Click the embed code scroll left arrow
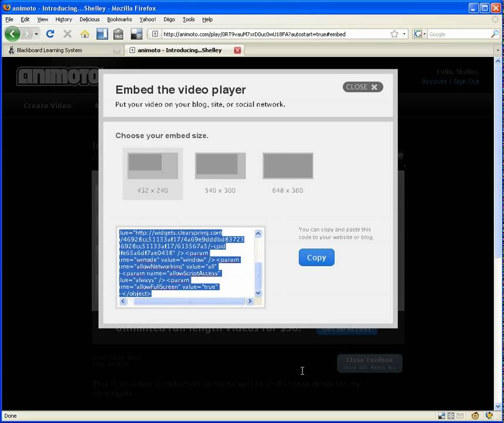 click(x=123, y=301)
